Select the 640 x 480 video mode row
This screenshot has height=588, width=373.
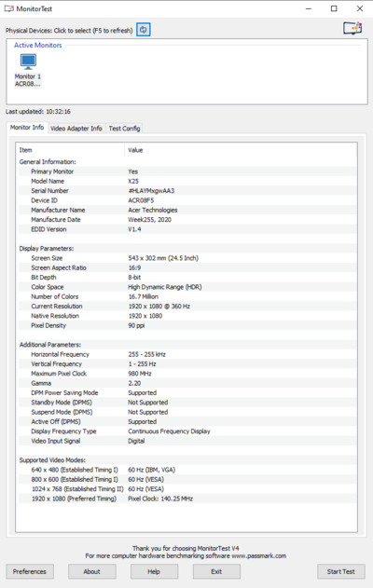click(186, 470)
